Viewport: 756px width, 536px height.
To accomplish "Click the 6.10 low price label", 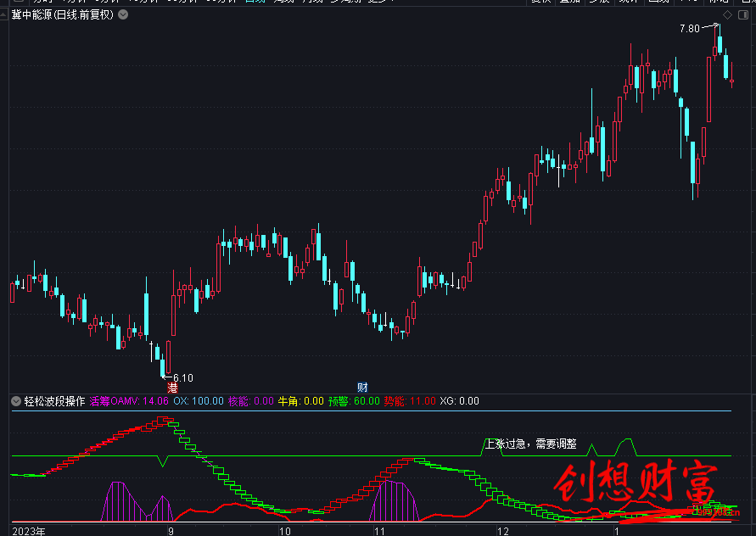I will point(182,378).
